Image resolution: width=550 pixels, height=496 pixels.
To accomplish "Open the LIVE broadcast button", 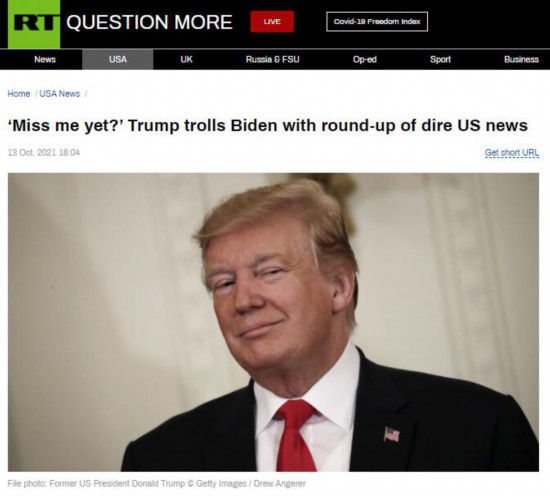I will (272, 21).
